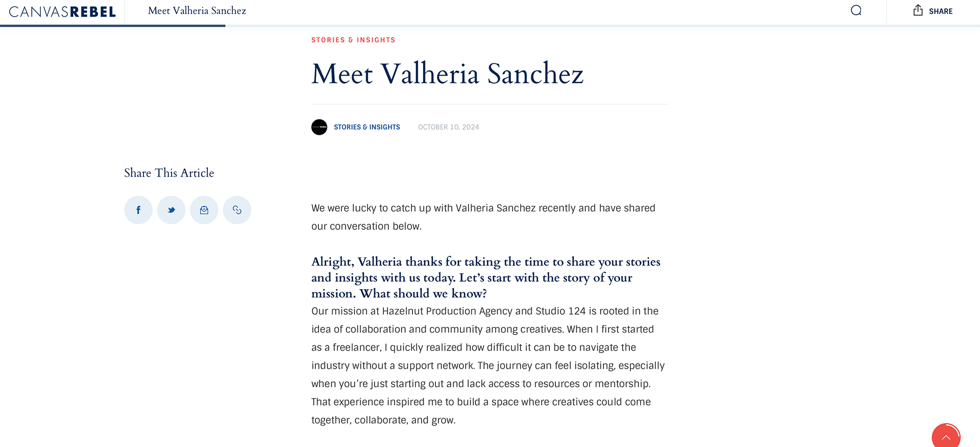The height and width of the screenshot is (447, 980).
Task: Open blue Stories & Insights author link
Action: tap(367, 127)
